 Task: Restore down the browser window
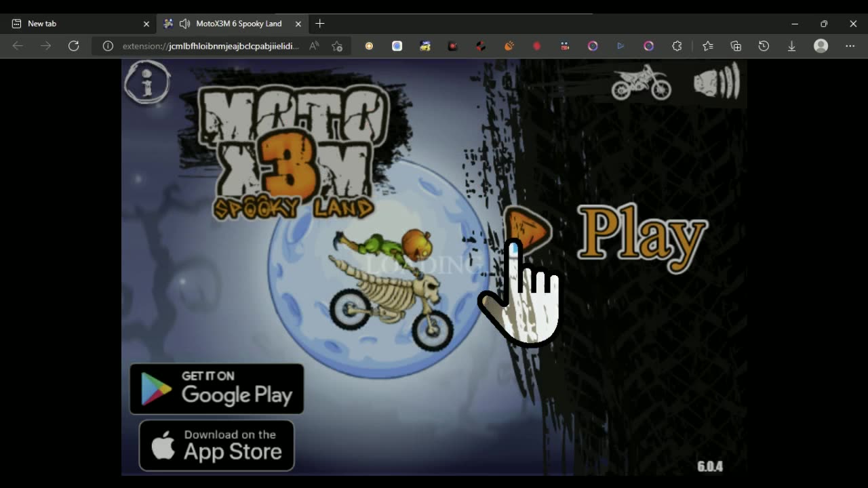(x=824, y=24)
